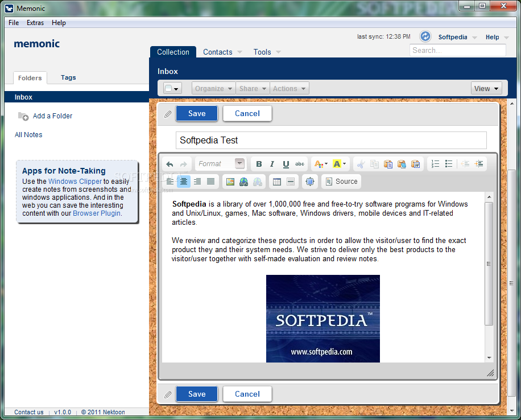This screenshot has width=521, height=420.
Task: Select the Inbox folder in sidebar
Action: click(x=77, y=97)
